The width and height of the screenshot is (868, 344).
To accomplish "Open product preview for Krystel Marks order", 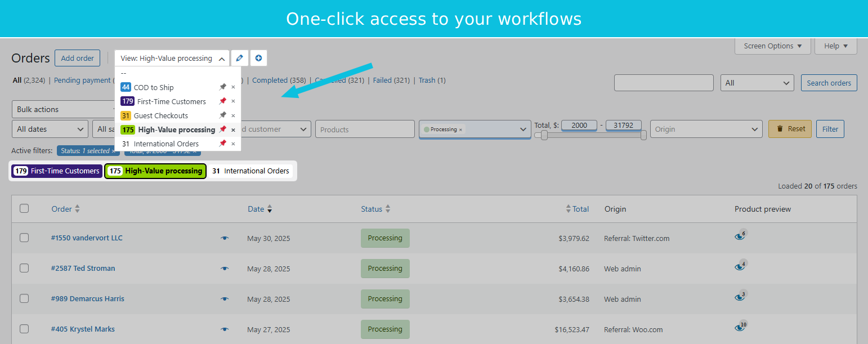I will point(740,328).
